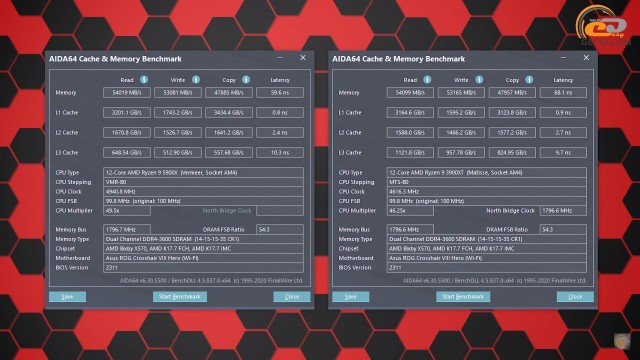Image resolution: width=640 pixels, height=360 pixels.
Task: Click Read info icon in right AIDA64 window
Action: pos(427,80)
